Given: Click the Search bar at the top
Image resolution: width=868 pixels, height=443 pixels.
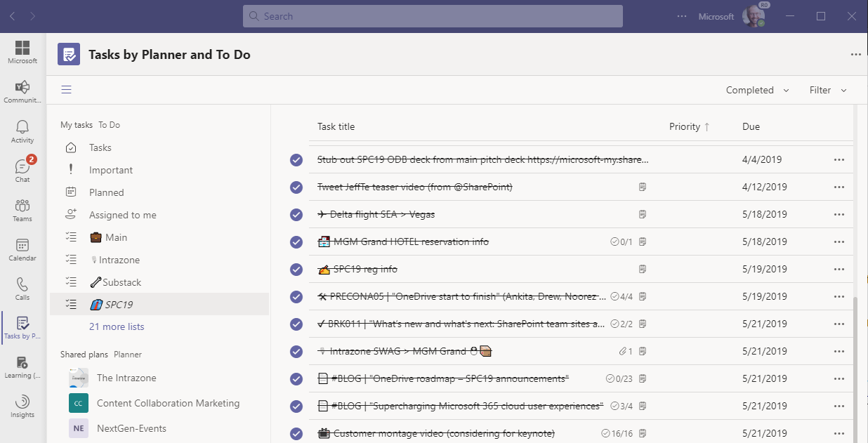Looking at the screenshot, I should (x=433, y=15).
